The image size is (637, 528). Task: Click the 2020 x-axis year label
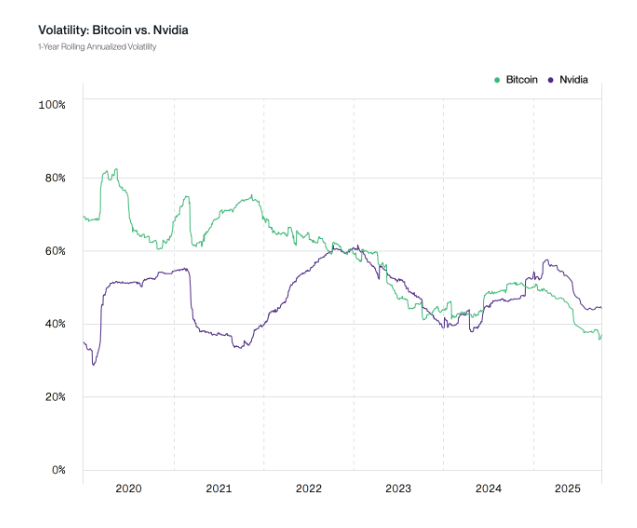click(129, 489)
